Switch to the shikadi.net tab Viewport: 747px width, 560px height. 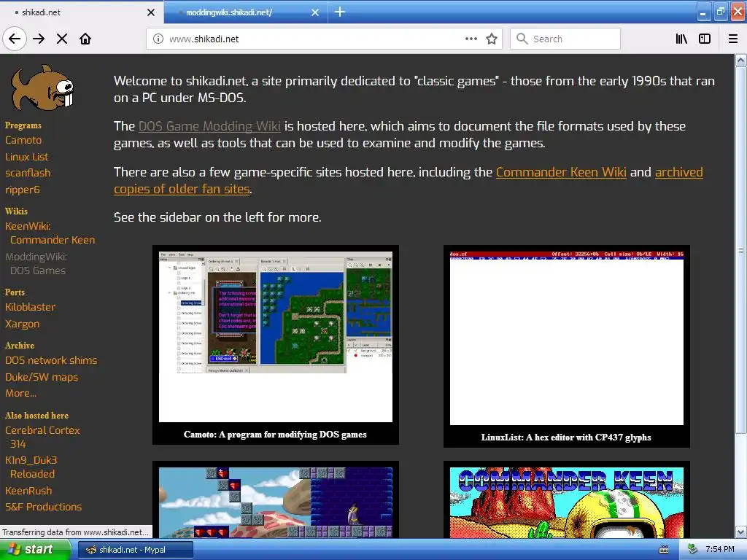click(x=80, y=12)
